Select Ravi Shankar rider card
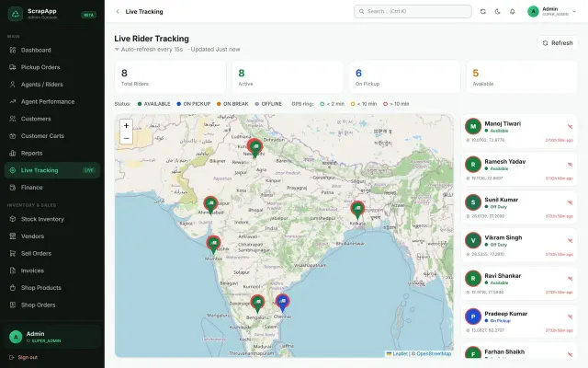 (519, 283)
